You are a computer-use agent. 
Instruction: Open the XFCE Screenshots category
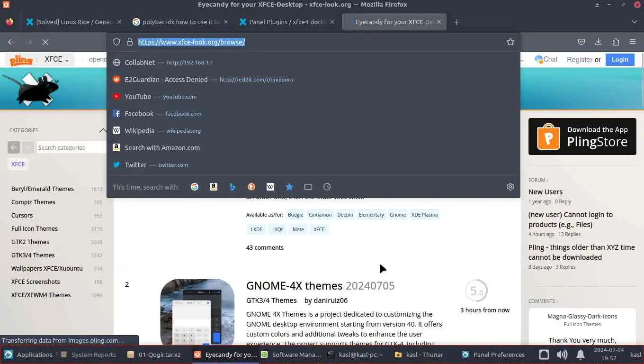coord(36,282)
